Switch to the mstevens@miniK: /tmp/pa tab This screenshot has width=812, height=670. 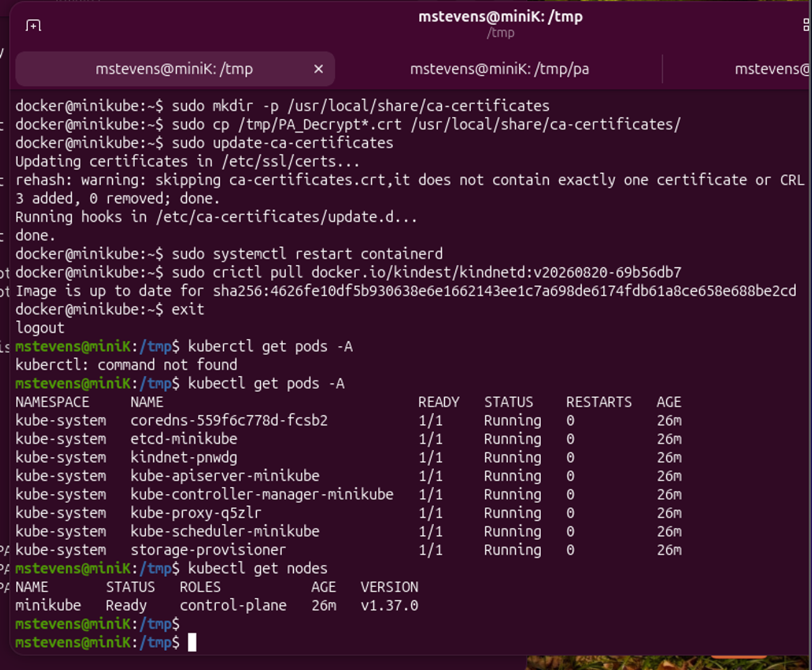(499, 69)
